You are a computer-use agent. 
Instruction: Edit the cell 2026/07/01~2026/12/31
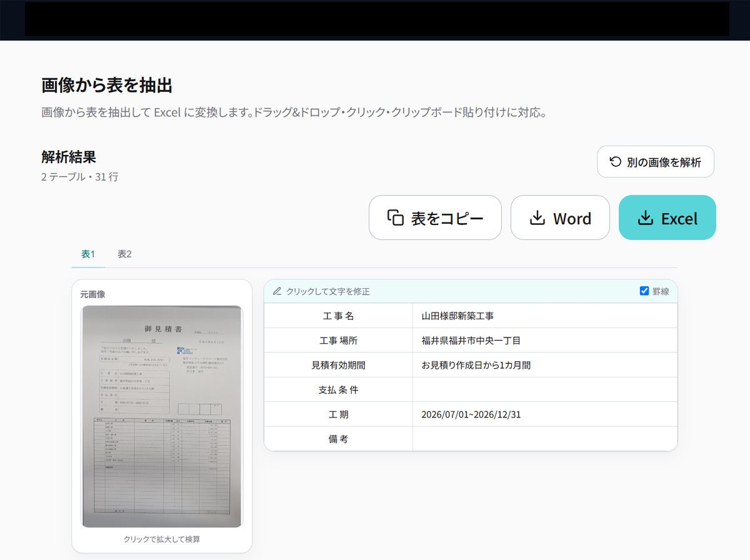[x=545, y=414]
